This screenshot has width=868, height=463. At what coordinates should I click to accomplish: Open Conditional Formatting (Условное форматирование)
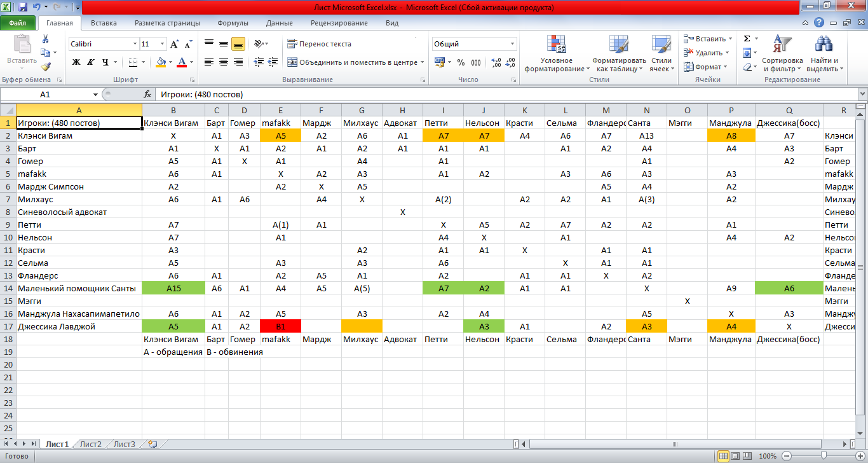556,53
